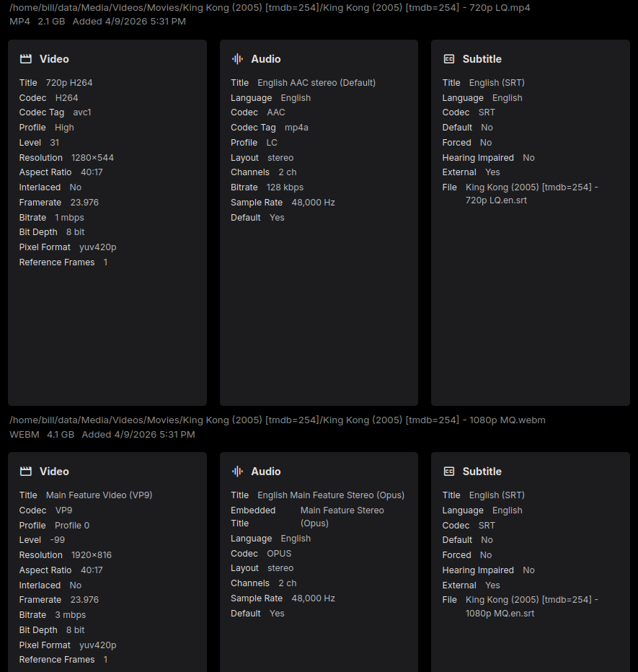638x672 pixels.
Task: Click the CC icon on the 720p LQ Subtitle card
Action: (449, 59)
